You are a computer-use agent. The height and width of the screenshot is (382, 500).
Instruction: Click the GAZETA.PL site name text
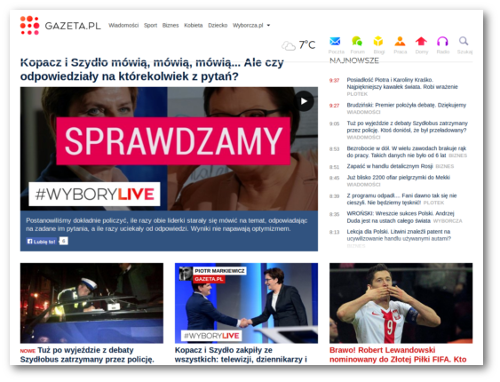73,26
